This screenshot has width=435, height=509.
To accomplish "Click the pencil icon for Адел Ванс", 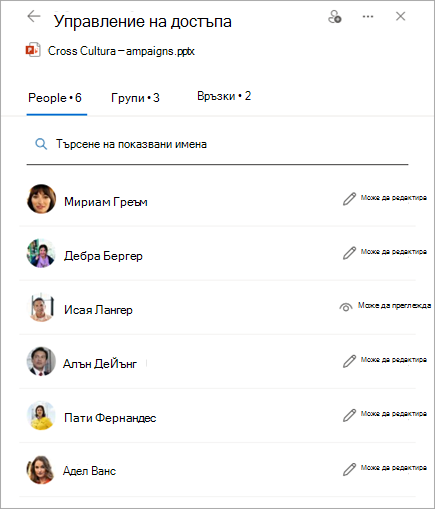I will tap(349, 469).
